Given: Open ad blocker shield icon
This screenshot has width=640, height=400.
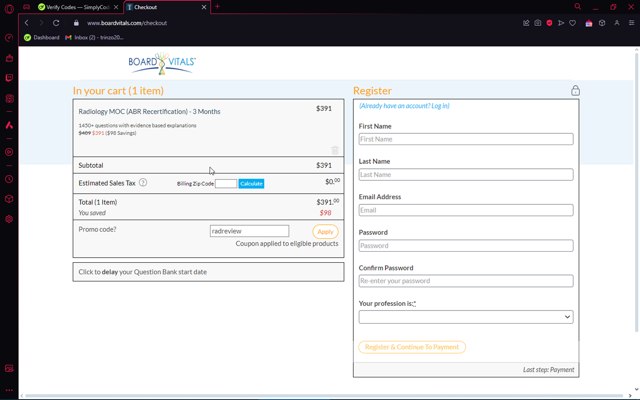Looking at the screenshot, I should 549,23.
